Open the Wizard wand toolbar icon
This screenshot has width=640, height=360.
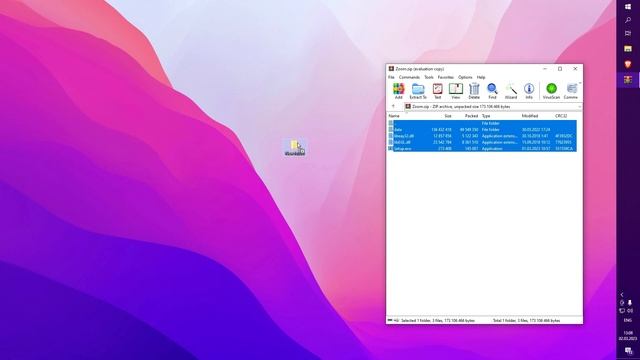point(511,91)
